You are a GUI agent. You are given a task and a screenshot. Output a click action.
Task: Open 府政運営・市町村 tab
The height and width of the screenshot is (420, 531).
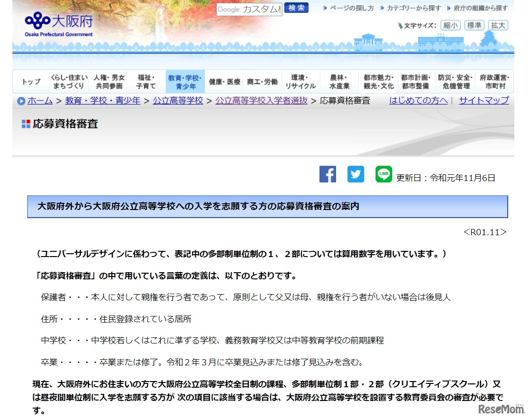tap(494, 82)
